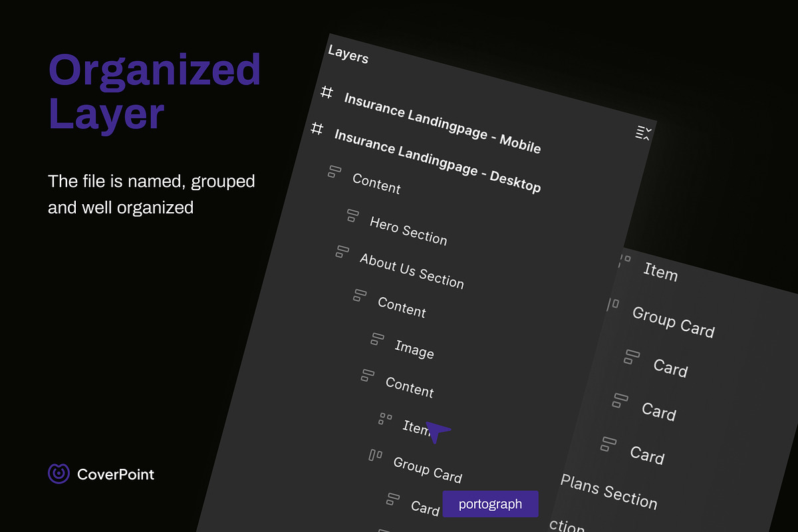798x532 pixels.
Task: Select the Hero Section layer
Action: click(408, 229)
